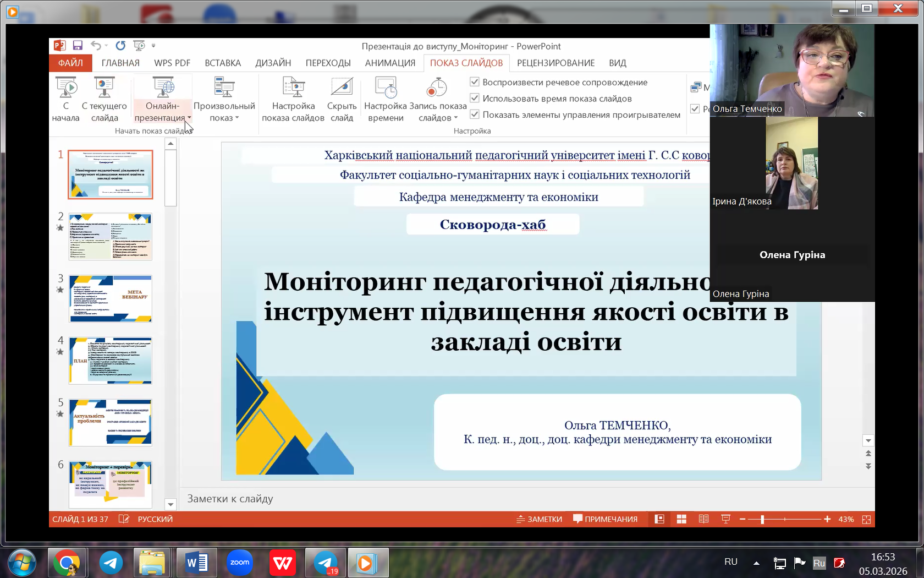Click Hide Slide (Скрыть слайд) icon
Viewport: 924px width, 578px height.
click(342, 88)
